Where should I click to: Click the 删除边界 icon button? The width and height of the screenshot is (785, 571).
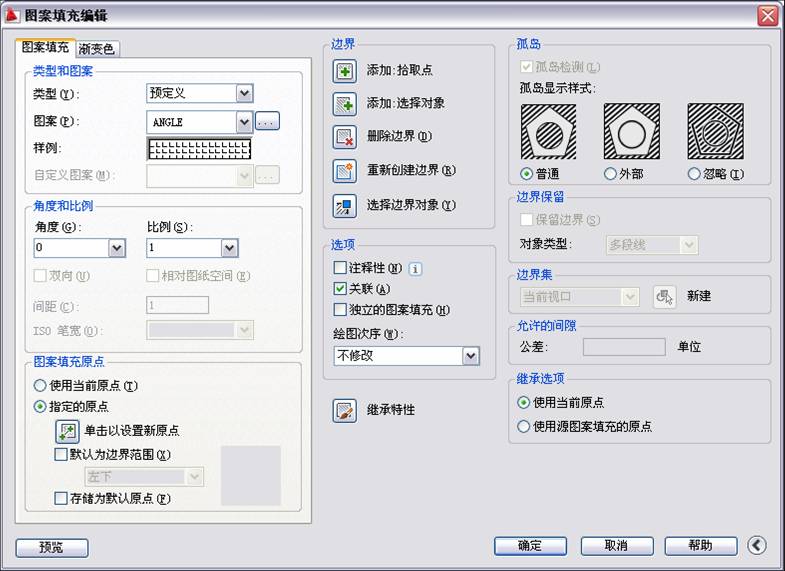click(344, 137)
